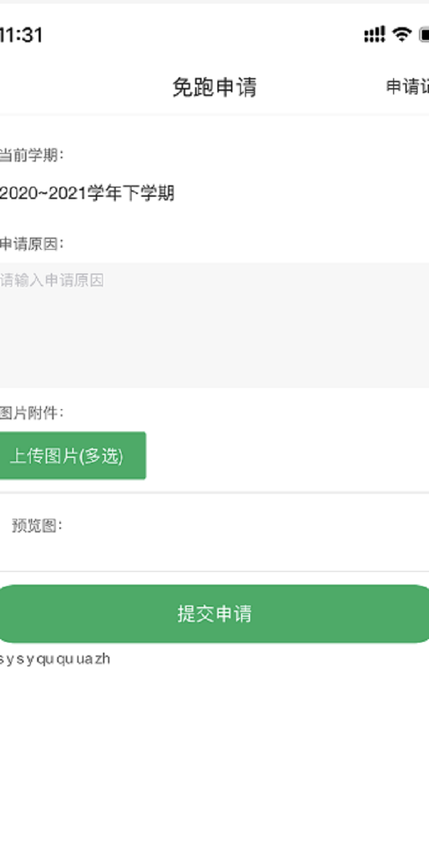
Task: Tap the divider line below the upload button
Action: click(214, 492)
